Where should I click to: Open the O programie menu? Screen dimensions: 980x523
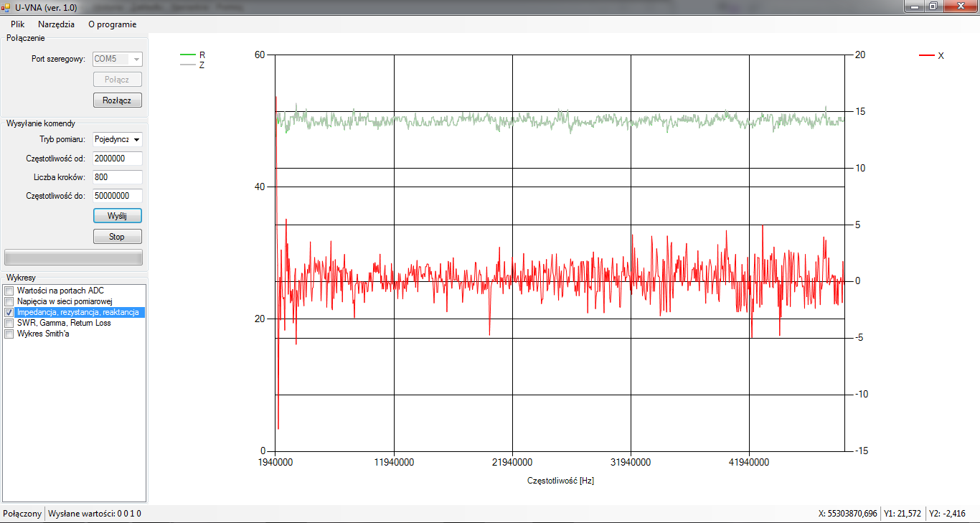[x=112, y=24]
